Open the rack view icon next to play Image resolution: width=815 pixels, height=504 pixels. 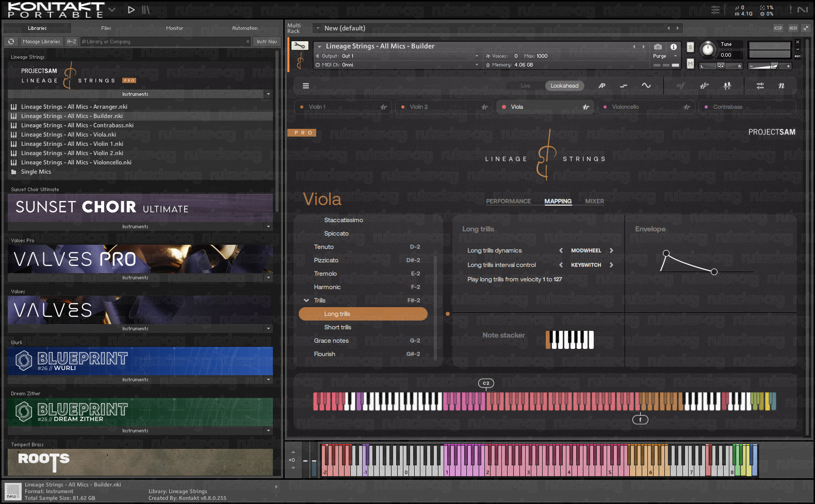146,10
